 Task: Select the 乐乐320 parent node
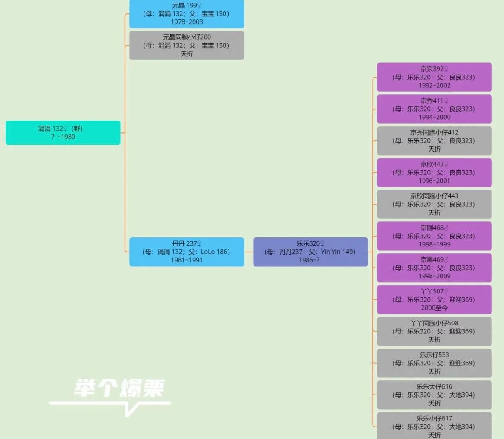point(310,252)
